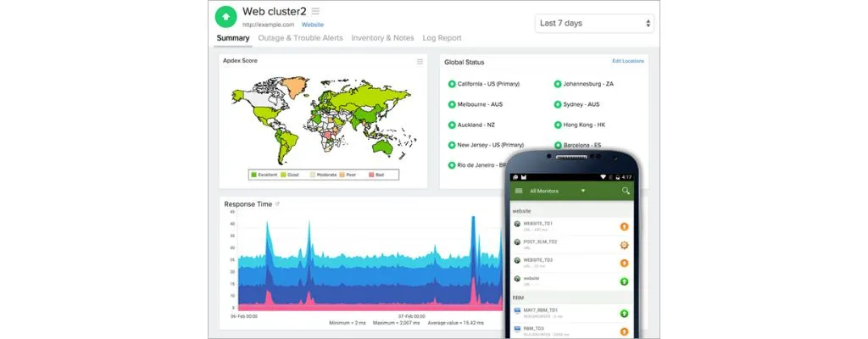Open the hamburger menu next to Web cluster2
This screenshot has width=868, height=339.
(x=315, y=11)
